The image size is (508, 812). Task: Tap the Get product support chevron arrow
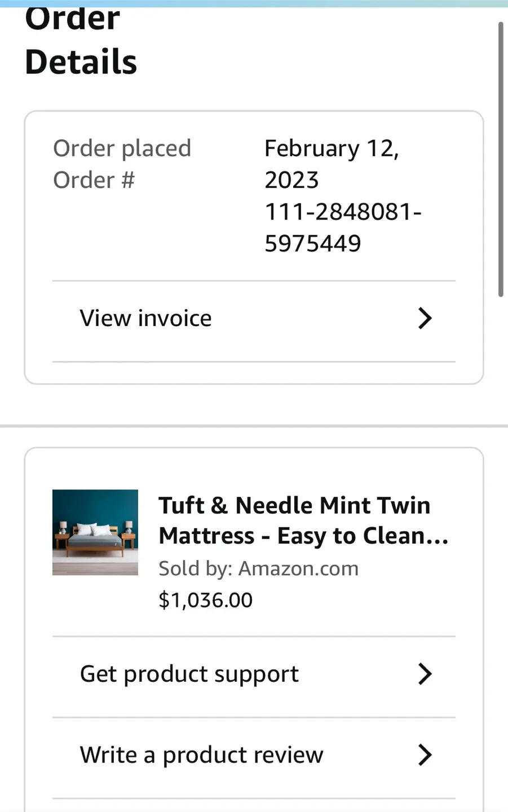(425, 674)
